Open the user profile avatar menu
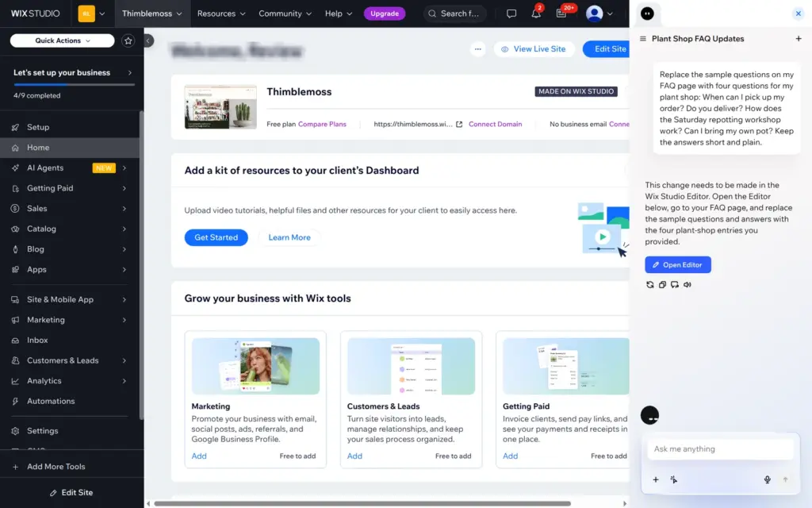 point(599,13)
